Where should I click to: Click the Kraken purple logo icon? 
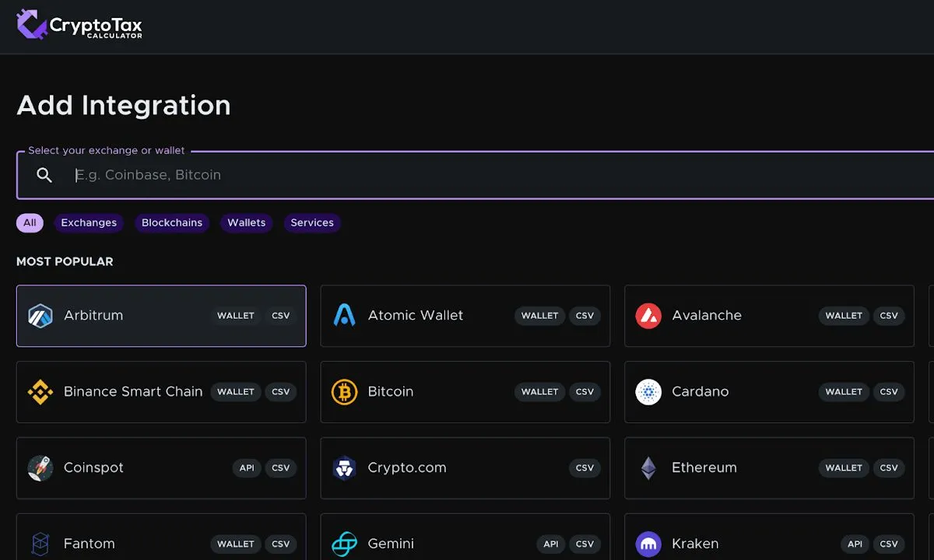[x=648, y=544]
